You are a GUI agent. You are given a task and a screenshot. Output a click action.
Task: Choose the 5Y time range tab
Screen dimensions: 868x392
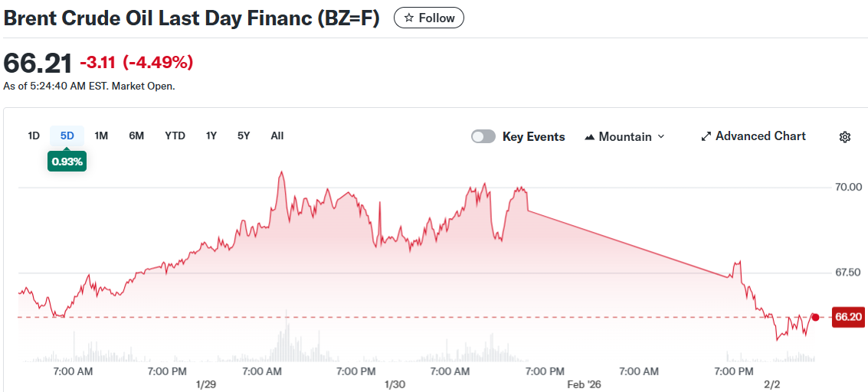[244, 136]
